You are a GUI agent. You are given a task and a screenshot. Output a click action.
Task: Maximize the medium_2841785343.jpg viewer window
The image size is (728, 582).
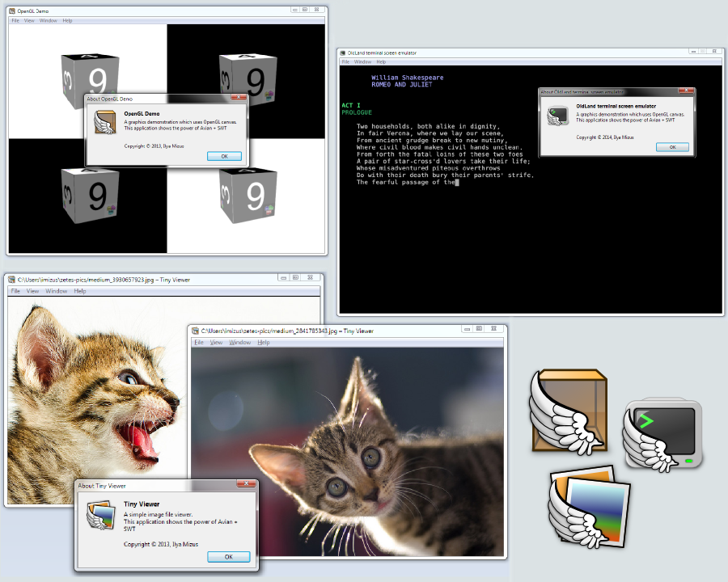click(479, 329)
